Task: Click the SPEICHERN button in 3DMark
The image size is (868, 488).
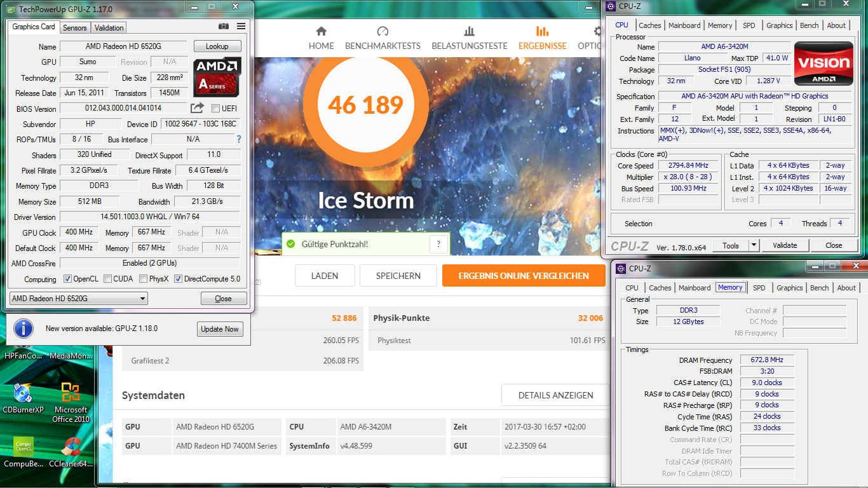Action: (398, 276)
